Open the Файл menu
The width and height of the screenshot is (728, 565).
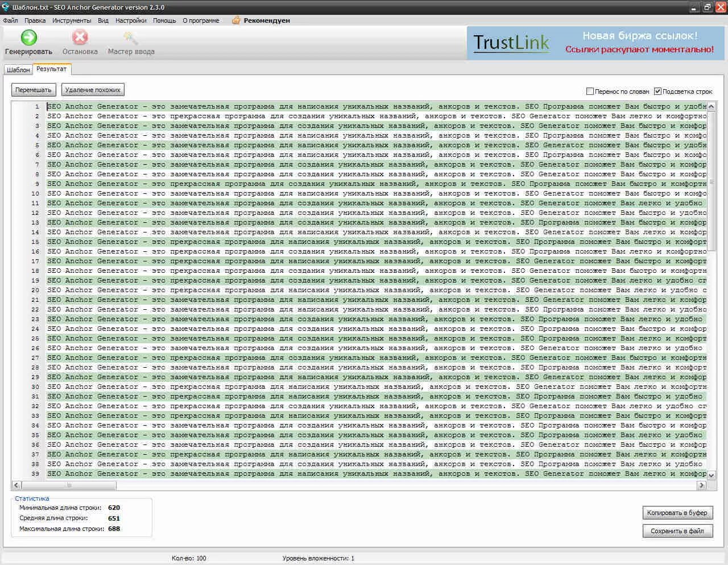coord(10,20)
